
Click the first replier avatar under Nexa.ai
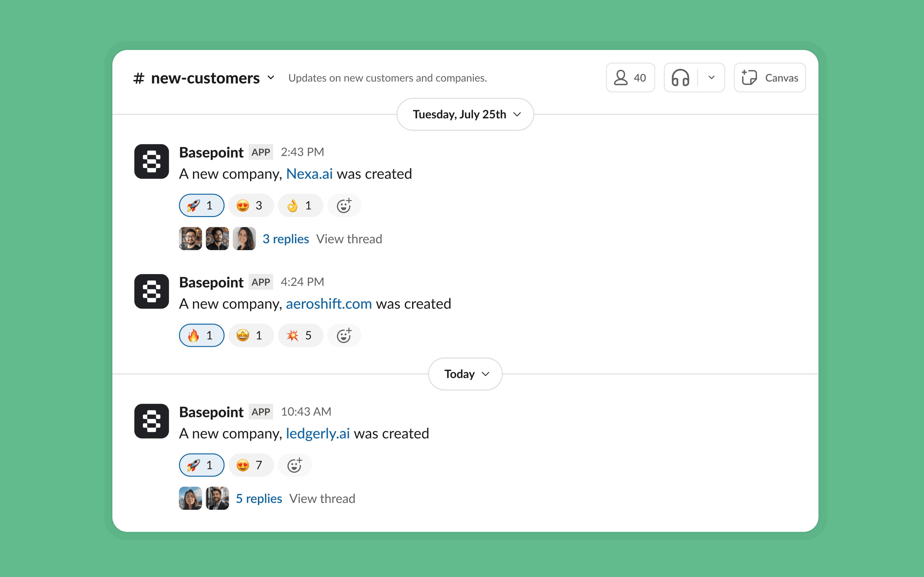coord(190,239)
